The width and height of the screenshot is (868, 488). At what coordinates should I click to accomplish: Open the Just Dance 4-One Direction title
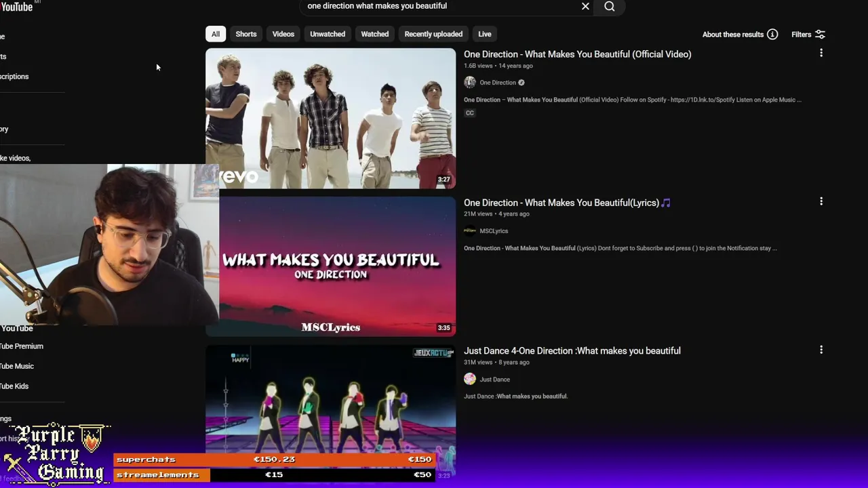572,350
